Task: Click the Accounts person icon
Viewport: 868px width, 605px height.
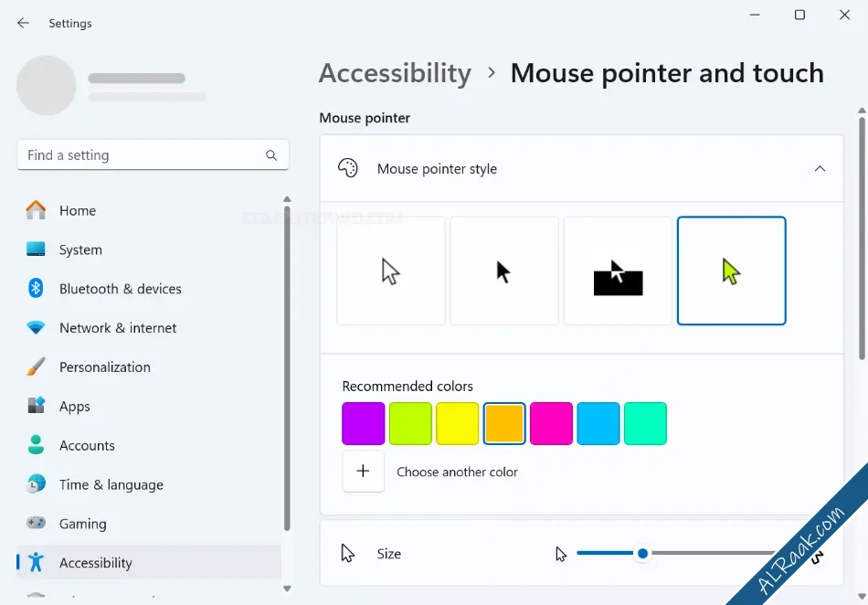Action: 36,445
